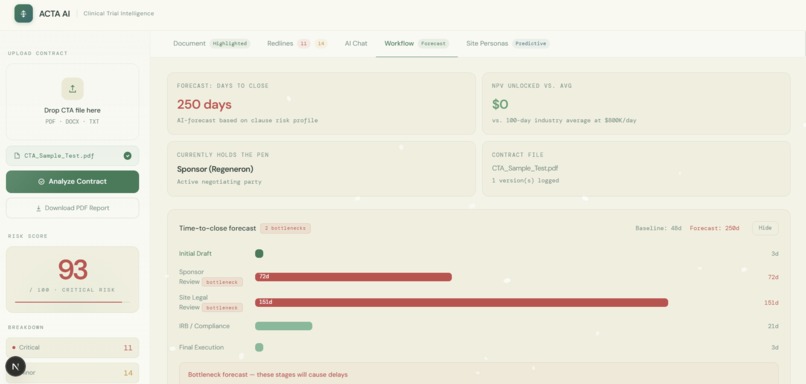
Task: Click the 14 badge on Redlines tab
Action: 321,44
